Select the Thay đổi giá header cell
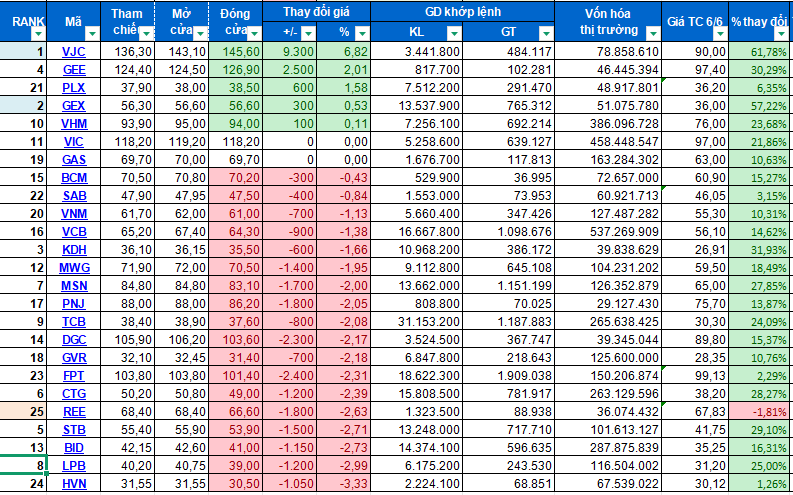Image resolution: width=793 pixels, height=495 pixels. point(317,12)
